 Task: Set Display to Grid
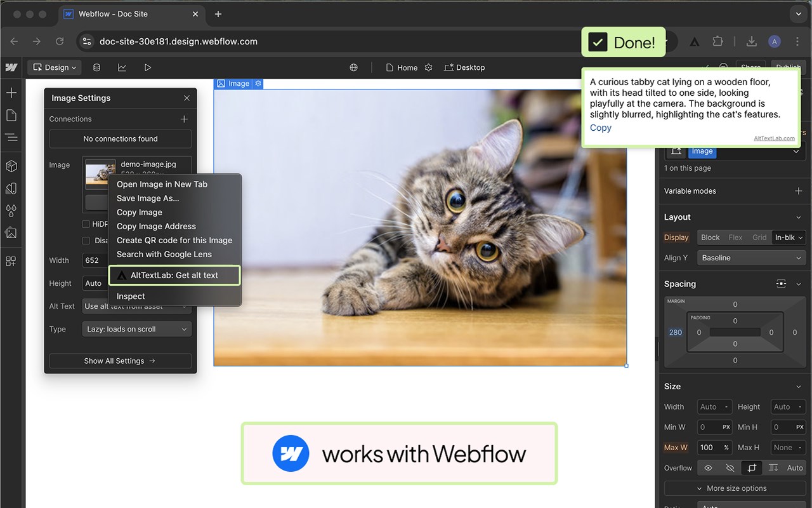[759, 237]
